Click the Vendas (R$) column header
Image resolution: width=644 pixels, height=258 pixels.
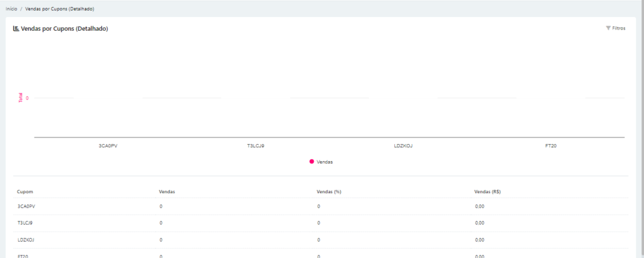(x=487, y=191)
